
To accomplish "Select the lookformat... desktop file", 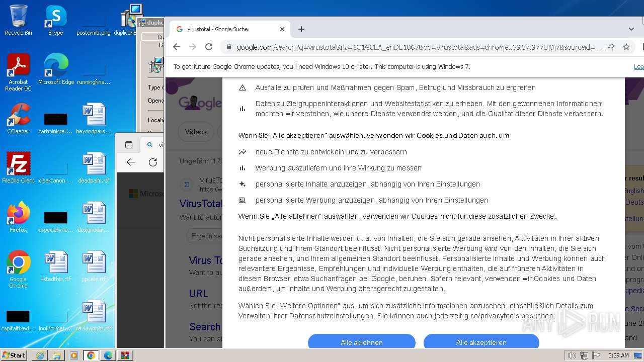I will (56, 320).
